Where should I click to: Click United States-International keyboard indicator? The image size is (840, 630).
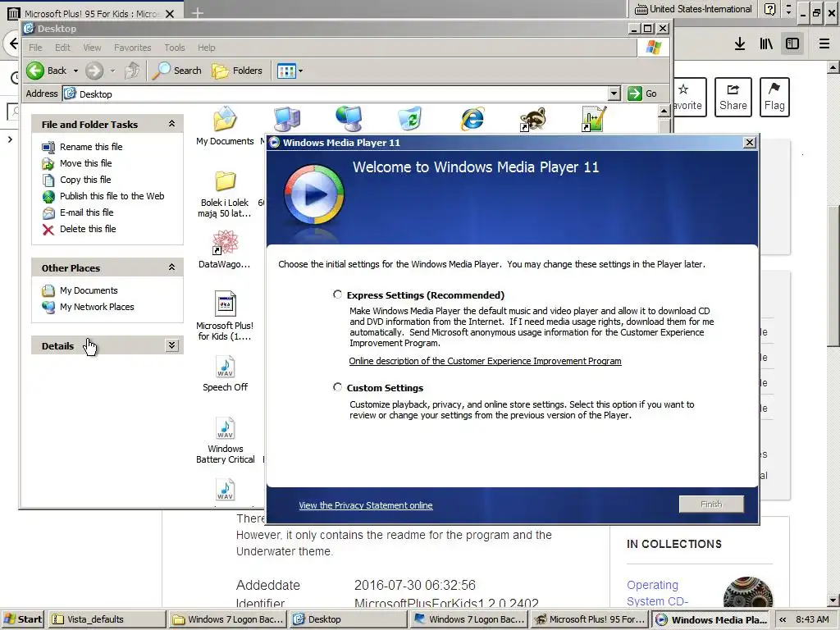693,9
